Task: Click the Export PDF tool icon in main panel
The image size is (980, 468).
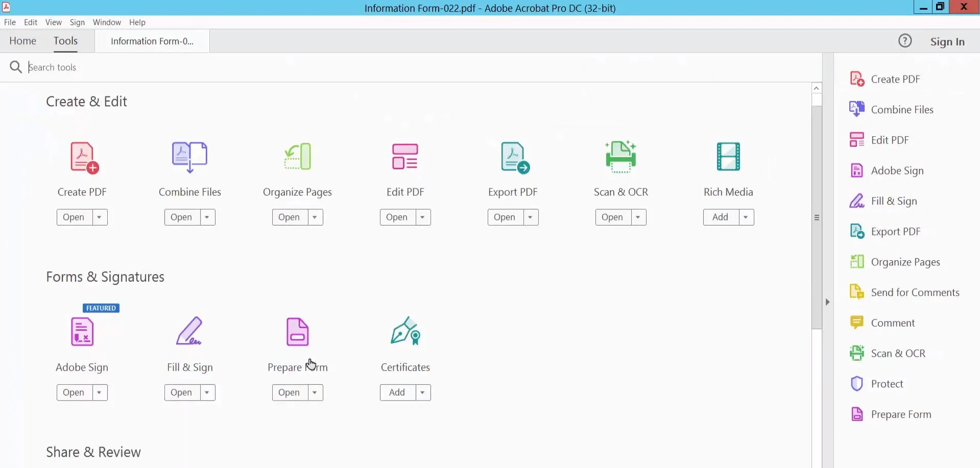Action: click(x=515, y=158)
